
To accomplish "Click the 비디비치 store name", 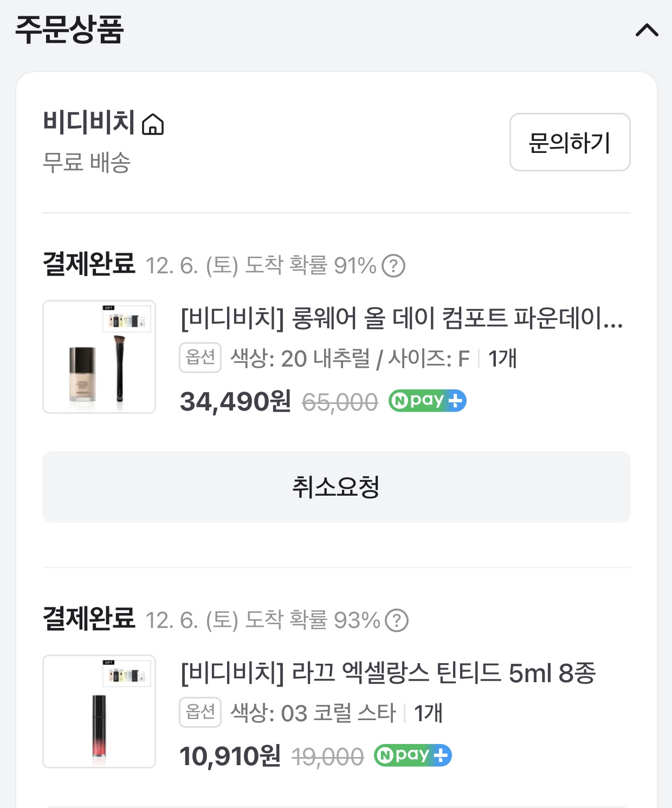I will (89, 122).
